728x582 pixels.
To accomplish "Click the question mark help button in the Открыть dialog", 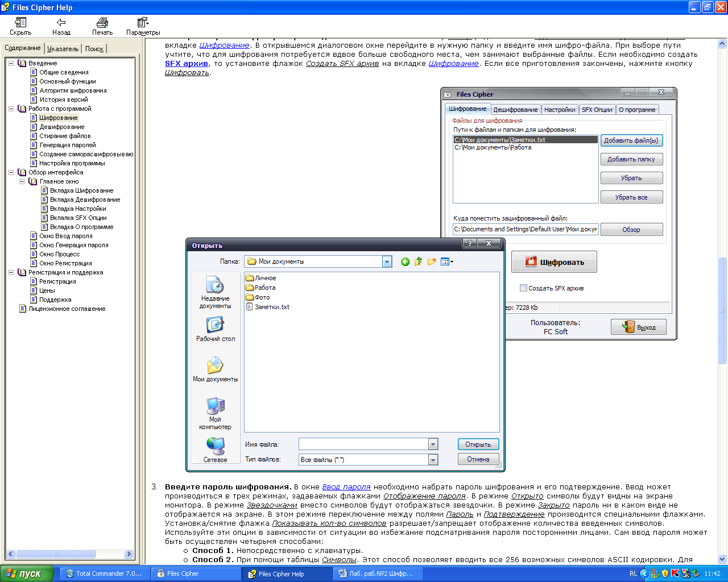I will pyautogui.click(x=469, y=243).
